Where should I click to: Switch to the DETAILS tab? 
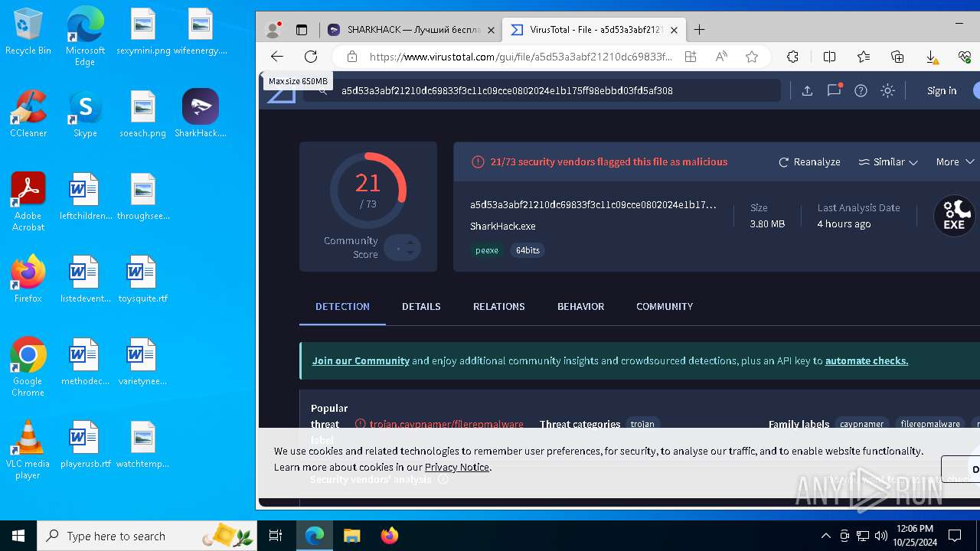(x=421, y=306)
